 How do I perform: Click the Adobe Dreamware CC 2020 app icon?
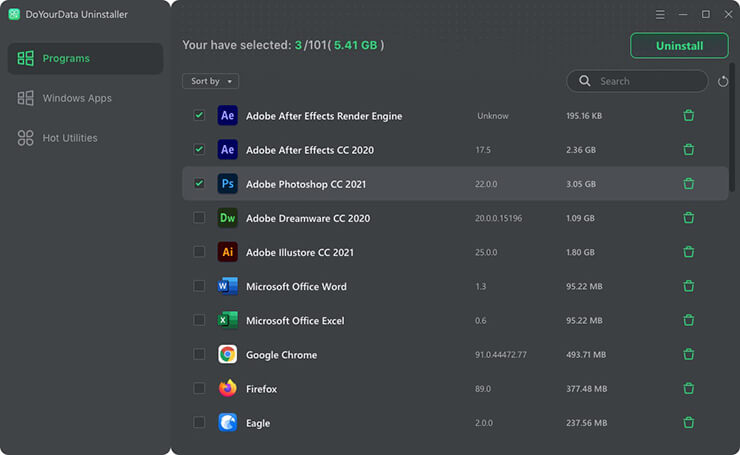(228, 218)
